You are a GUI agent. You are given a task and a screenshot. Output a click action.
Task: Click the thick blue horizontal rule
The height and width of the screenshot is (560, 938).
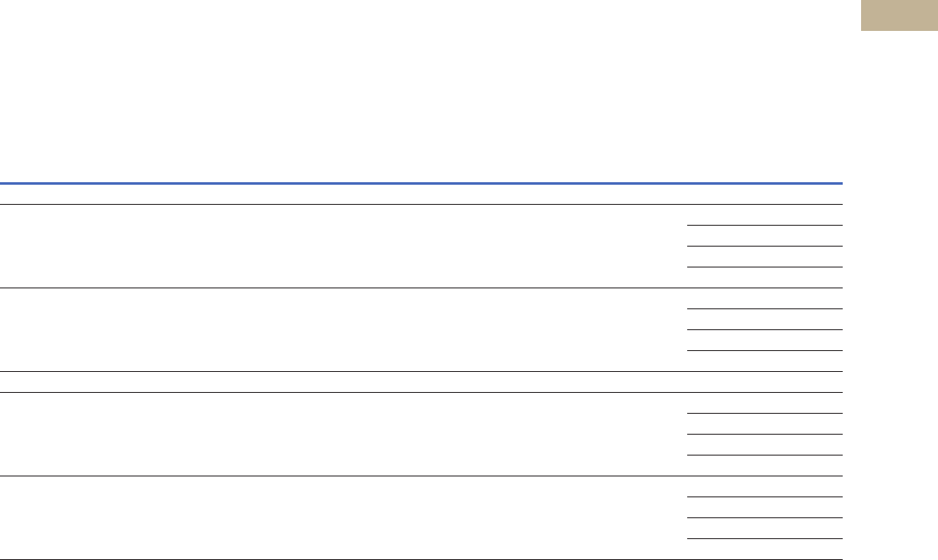click(x=421, y=183)
